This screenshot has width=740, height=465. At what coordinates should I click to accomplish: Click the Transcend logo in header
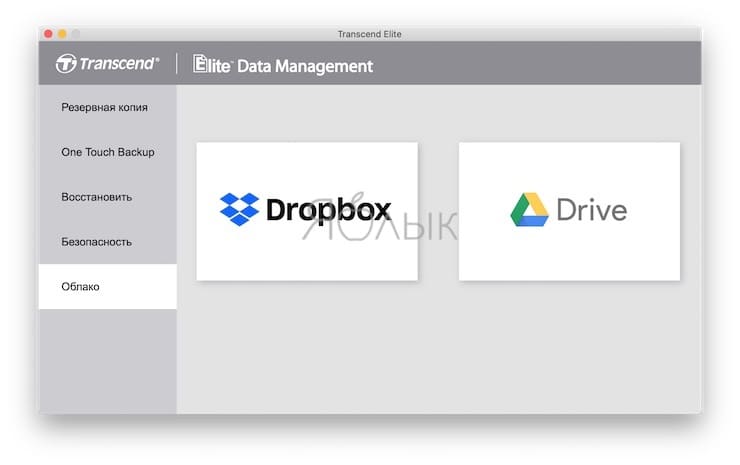pos(108,63)
